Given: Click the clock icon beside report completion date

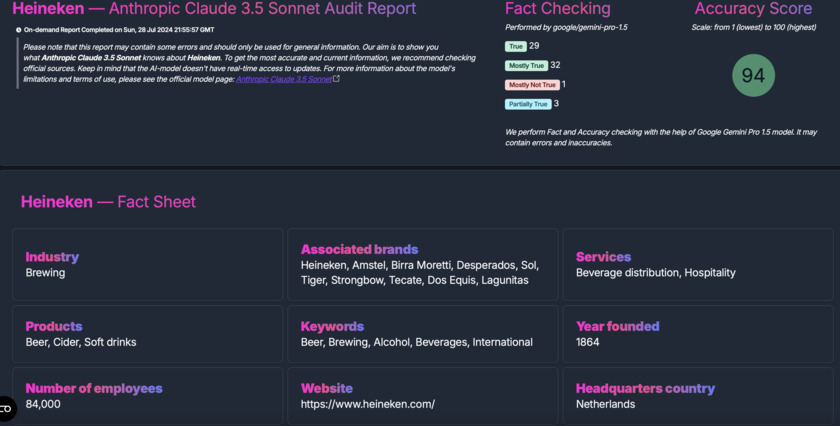Looking at the screenshot, I should 18,30.
